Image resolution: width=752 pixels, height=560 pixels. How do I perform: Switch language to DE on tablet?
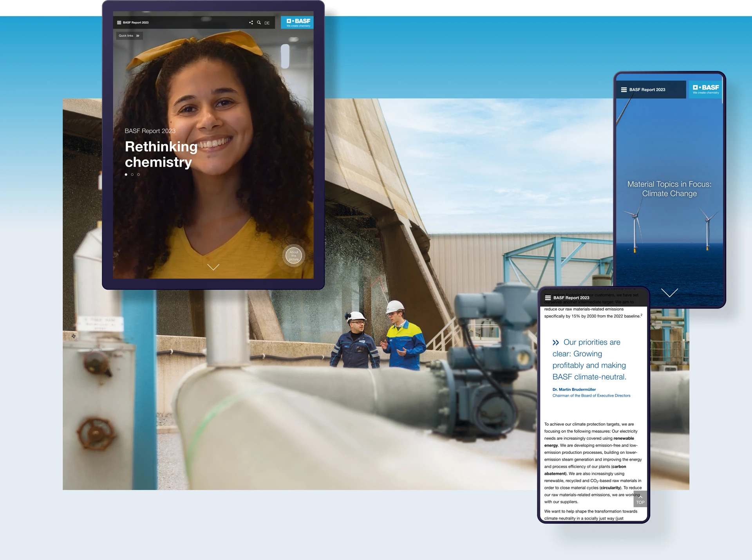click(267, 23)
